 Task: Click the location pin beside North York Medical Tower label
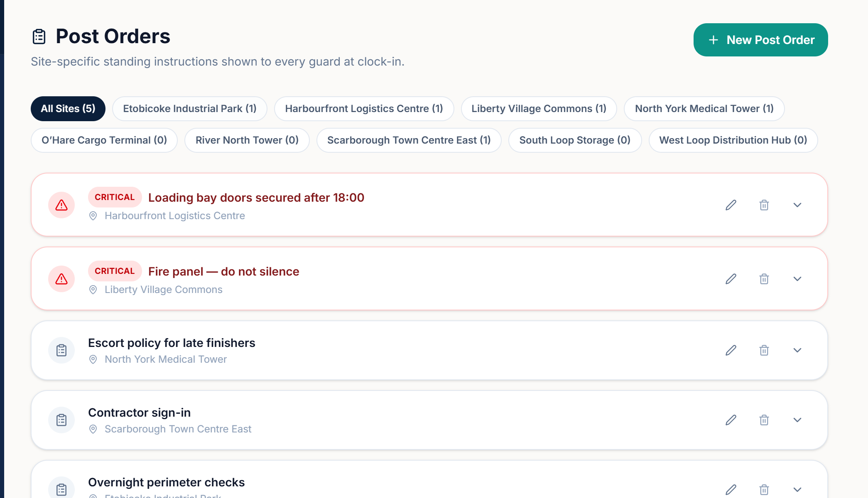pyautogui.click(x=93, y=359)
